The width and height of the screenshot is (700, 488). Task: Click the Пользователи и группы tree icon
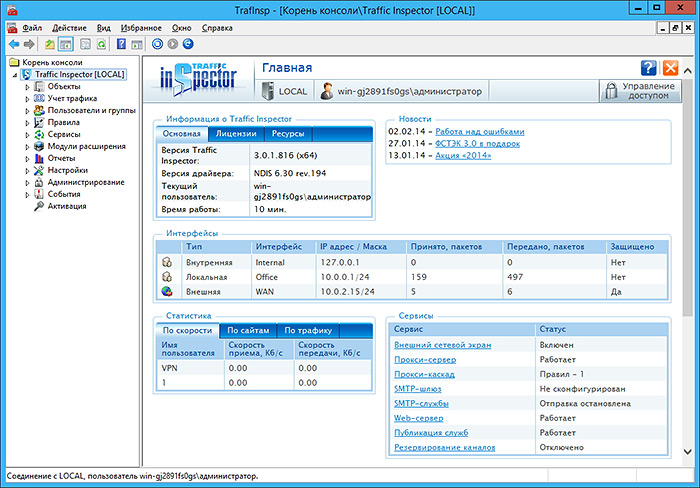click(39, 110)
